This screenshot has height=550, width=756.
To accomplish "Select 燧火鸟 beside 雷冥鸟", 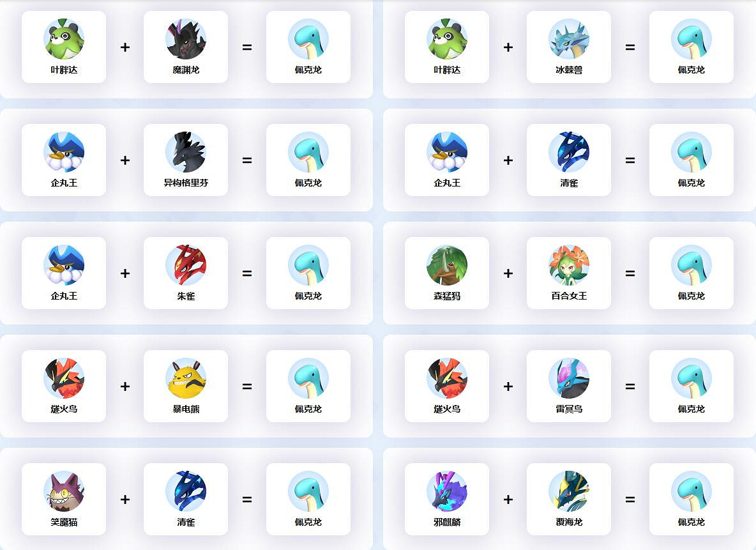I will (x=447, y=386).
